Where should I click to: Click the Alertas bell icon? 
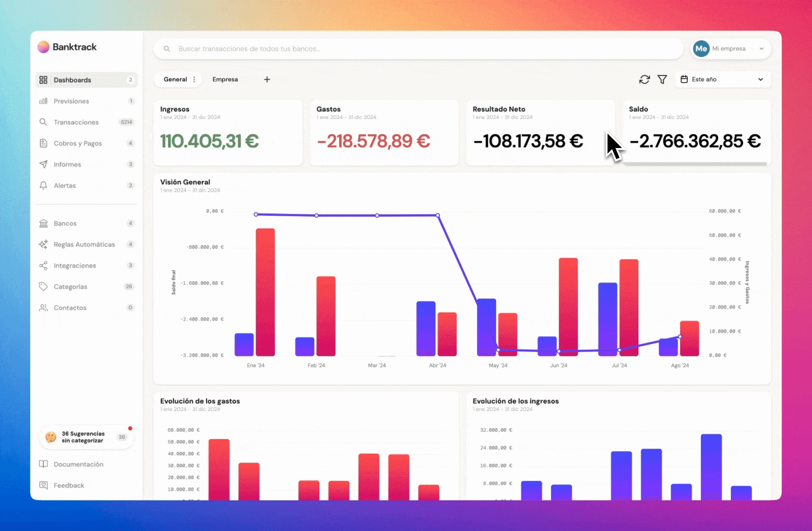click(43, 185)
